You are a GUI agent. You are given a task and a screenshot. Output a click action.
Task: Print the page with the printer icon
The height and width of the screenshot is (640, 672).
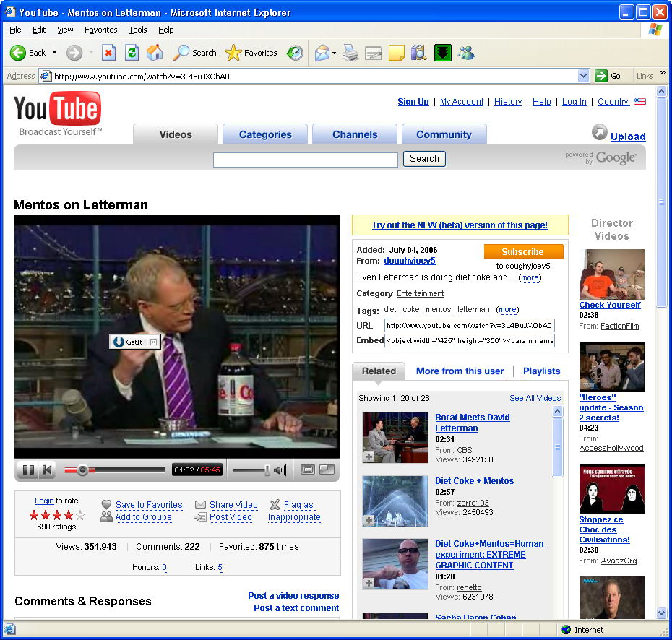tap(350, 53)
